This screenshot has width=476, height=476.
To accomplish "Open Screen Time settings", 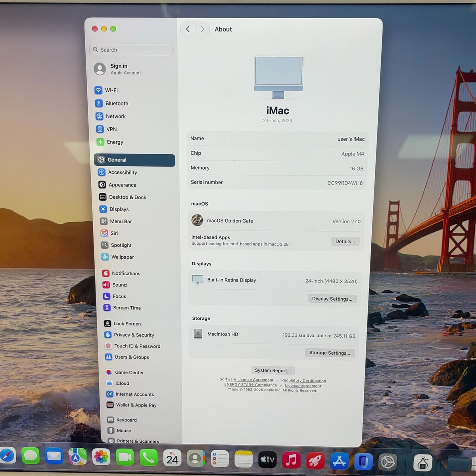I will pos(122,308).
